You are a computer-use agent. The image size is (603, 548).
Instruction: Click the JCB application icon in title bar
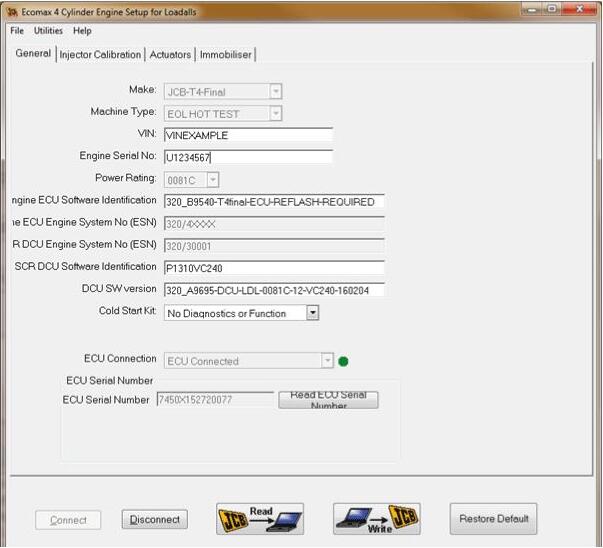point(12,12)
